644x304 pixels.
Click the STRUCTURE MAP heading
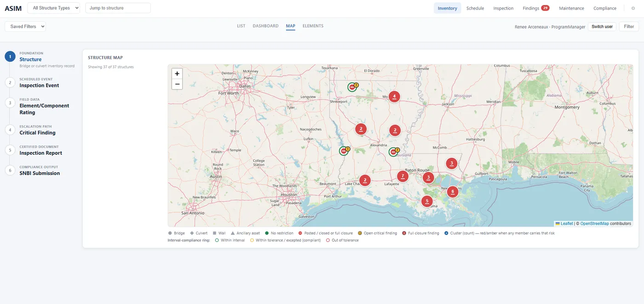105,58
